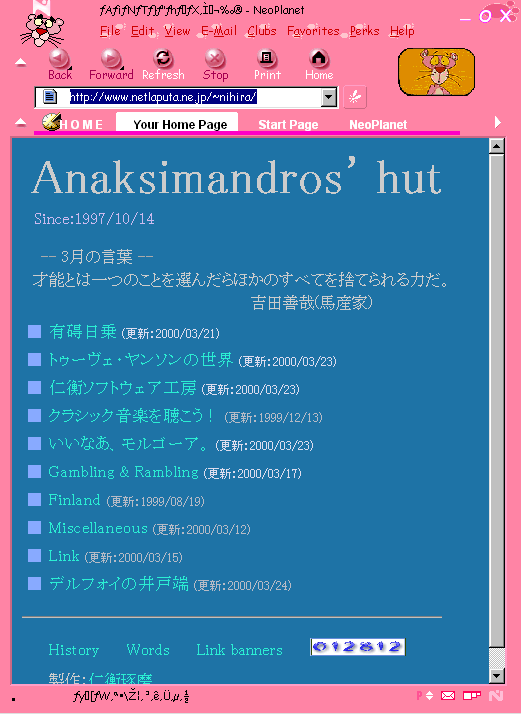Open the Finland link
This screenshot has width=521, height=714.
point(74,500)
